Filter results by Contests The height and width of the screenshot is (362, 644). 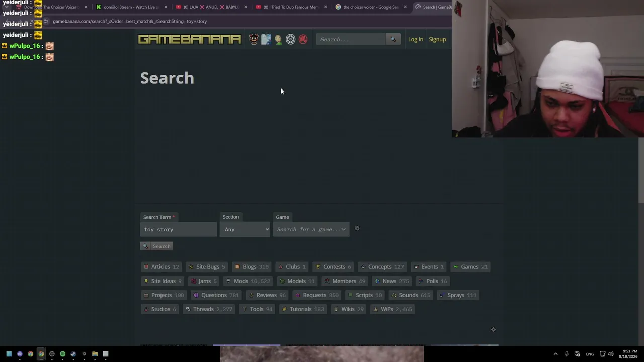[333, 267]
